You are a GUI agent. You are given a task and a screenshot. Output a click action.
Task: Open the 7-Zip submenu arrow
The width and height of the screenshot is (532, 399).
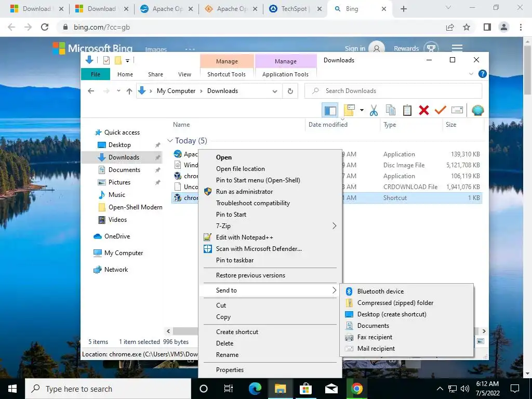tap(334, 226)
